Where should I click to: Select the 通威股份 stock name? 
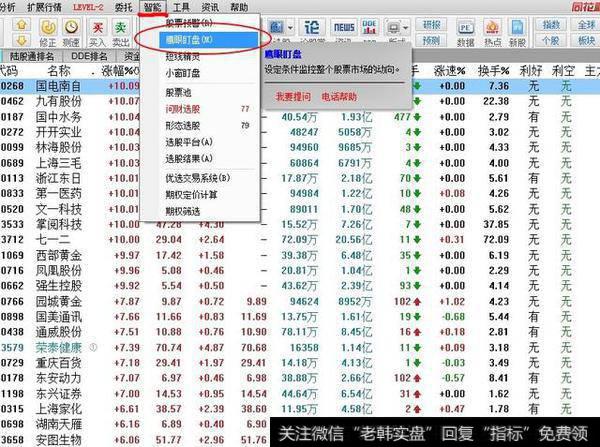coord(59,332)
